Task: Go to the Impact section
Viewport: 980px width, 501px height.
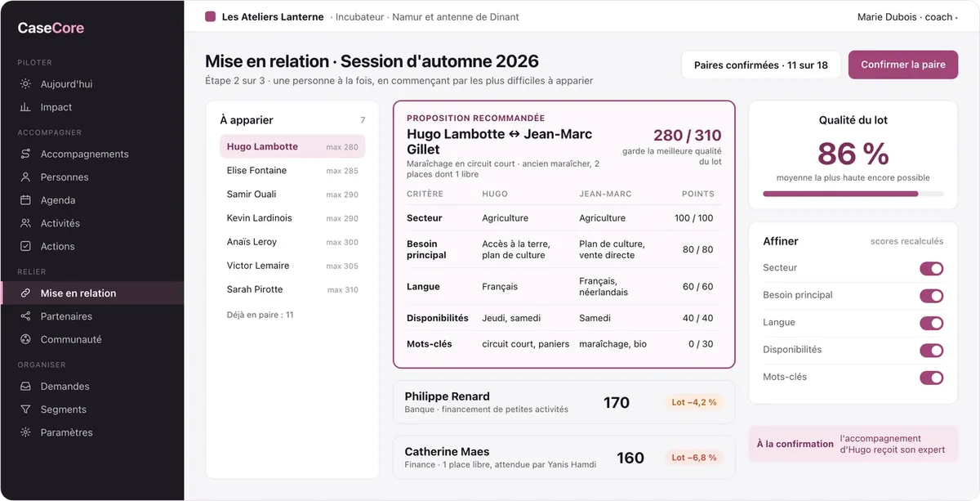Action: click(92, 107)
